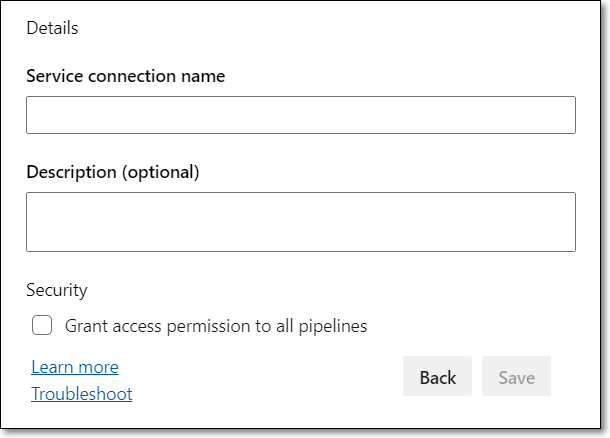Select the Security section heading
Viewport: 610px width, 438px height.
click(x=57, y=290)
